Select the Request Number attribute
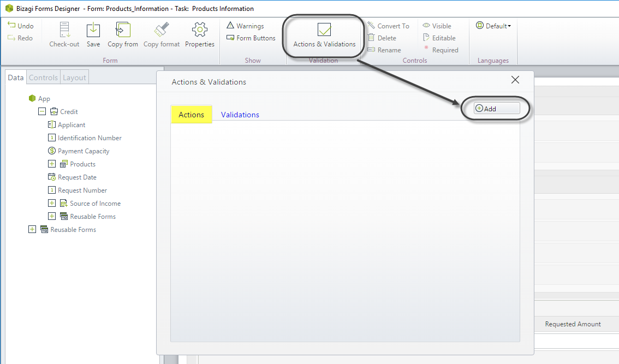This screenshot has width=619, height=364. [x=82, y=190]
